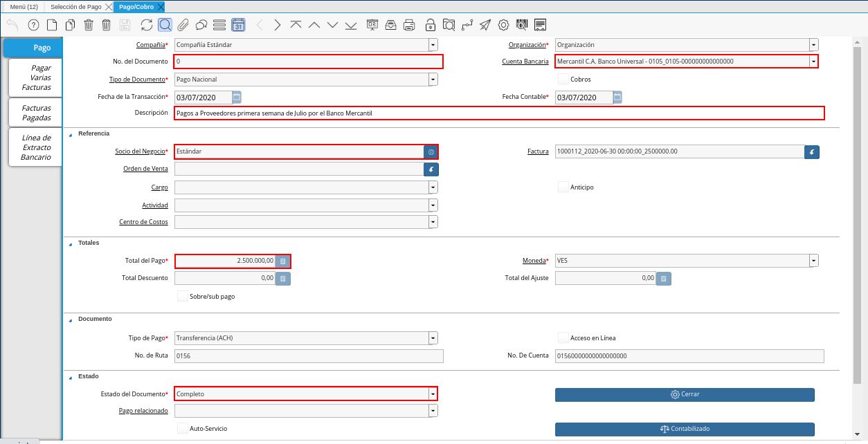Image resolution: width=868 pixels, height=444 pixels.
Task: Open the Facturas Pagadas side tab
Action: point(36,113)
